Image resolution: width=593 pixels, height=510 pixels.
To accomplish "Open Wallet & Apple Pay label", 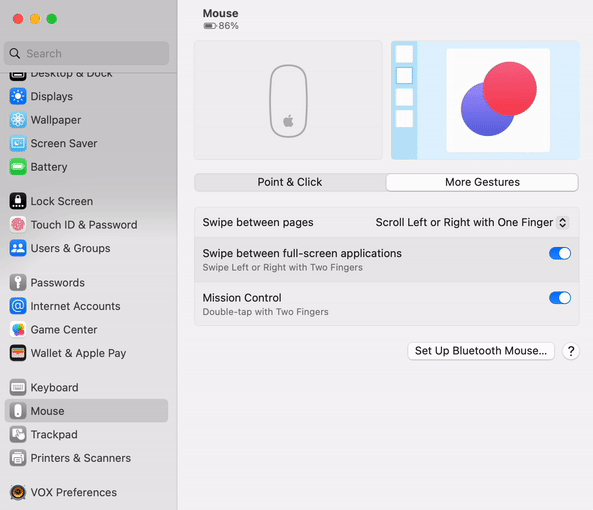I will point(78,353).
